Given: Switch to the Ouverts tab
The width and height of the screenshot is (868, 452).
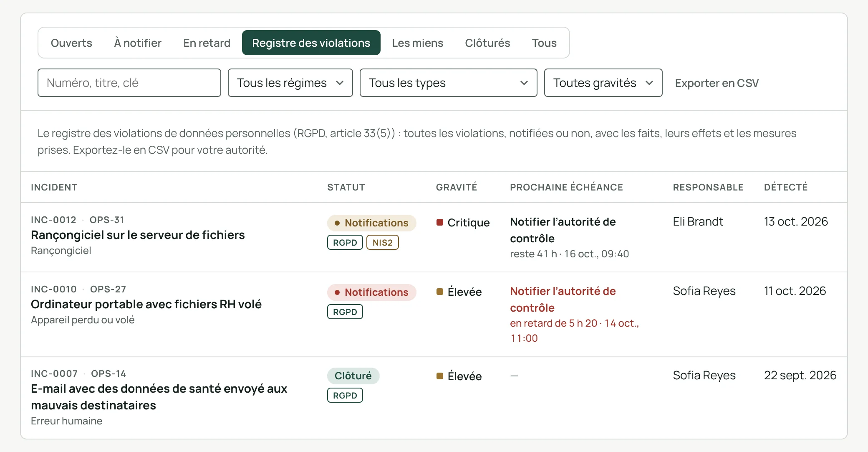Looking at the screenshot, I should coord(71,43).
